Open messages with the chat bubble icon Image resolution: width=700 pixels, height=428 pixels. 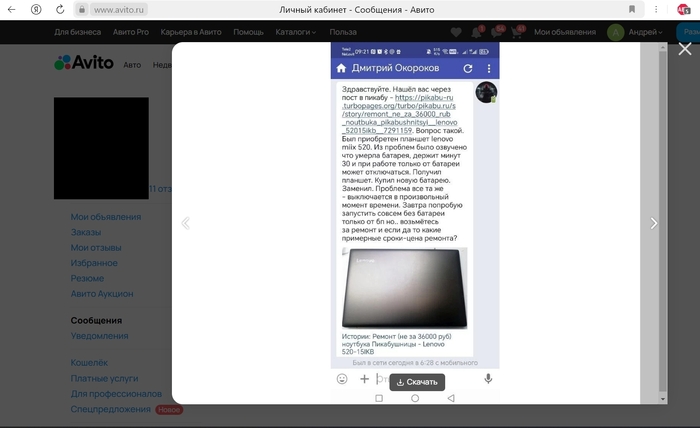pos(496,32)
